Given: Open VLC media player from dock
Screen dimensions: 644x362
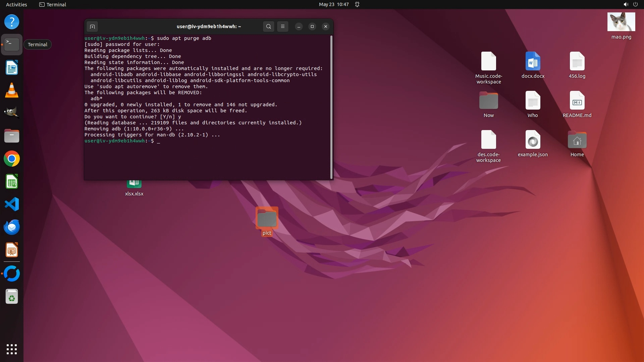Looking at the screenshot, I should click(x=12, y=90).
